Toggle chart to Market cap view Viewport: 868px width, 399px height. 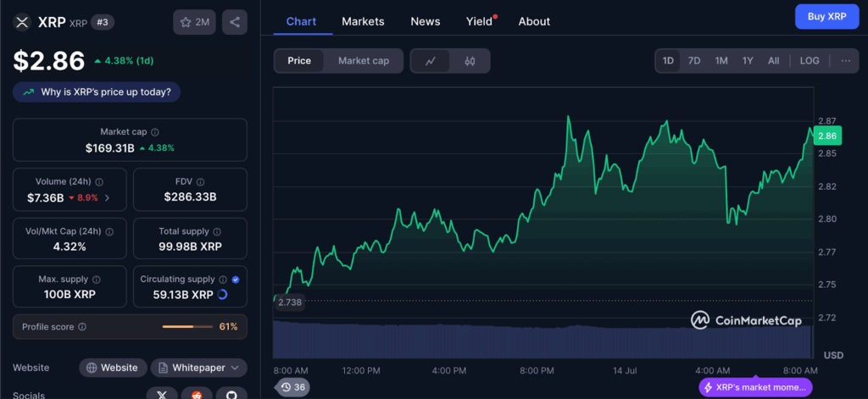point(364,61)
